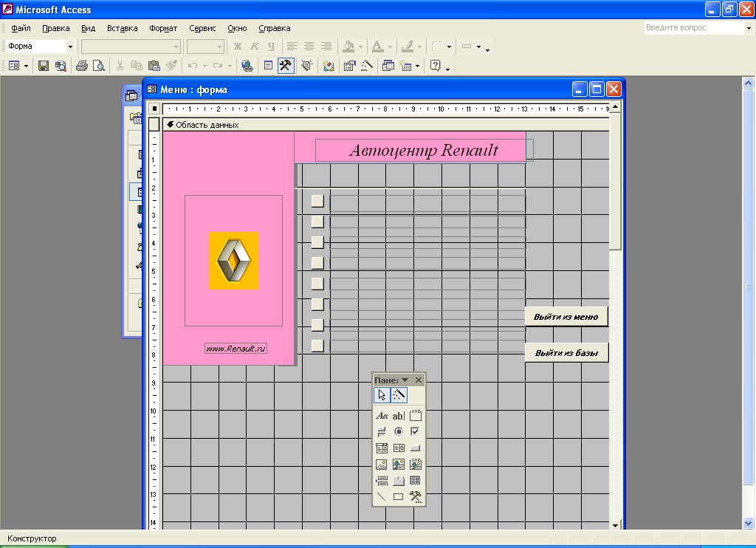Select the Line tool in toolbox
The image size is (756, 548).
382,497
